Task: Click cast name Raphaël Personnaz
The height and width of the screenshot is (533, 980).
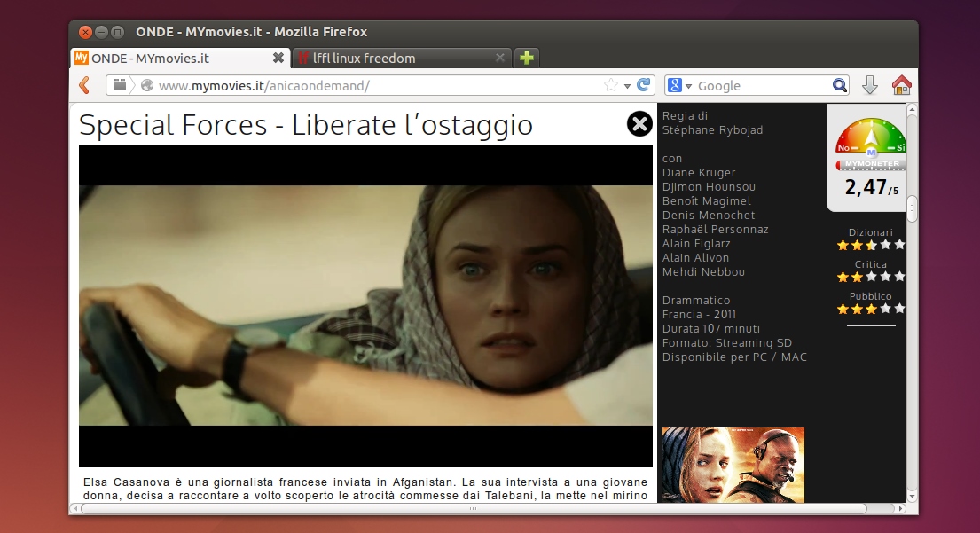Action: click(x=716, y=230)
